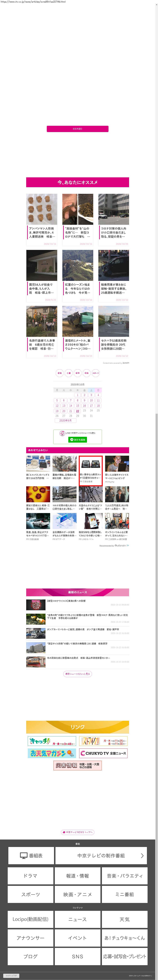Image resolution: width=158 pixels, height=980 pixels.
Task: Open the 愛知で感染3人 virus article
Action: 38,499
